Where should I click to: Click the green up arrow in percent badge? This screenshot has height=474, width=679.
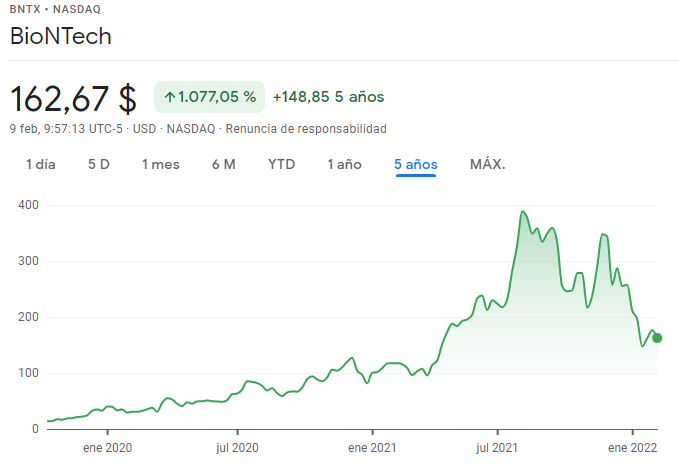[x=170, y=97]
